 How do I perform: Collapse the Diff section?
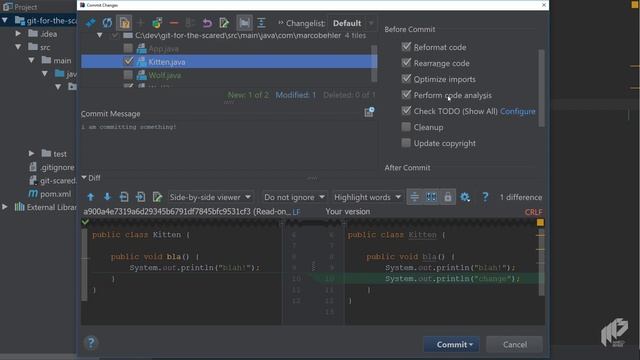tap(84, 178)
